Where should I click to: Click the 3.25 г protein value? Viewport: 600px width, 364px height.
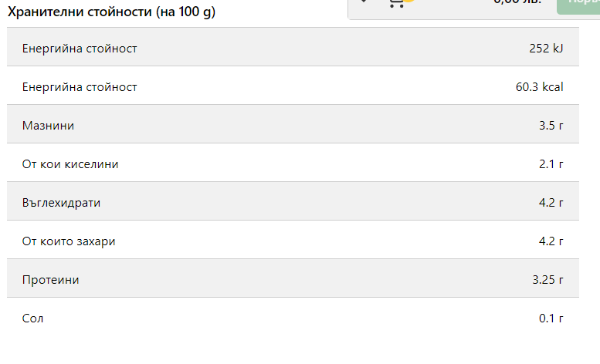(x=548, y=280)
